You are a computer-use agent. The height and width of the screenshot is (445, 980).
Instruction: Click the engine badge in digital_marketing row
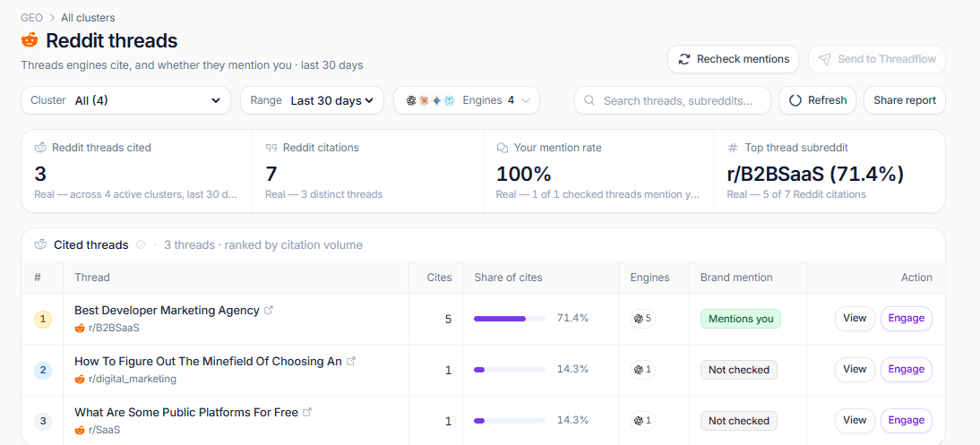pos(642,370)
